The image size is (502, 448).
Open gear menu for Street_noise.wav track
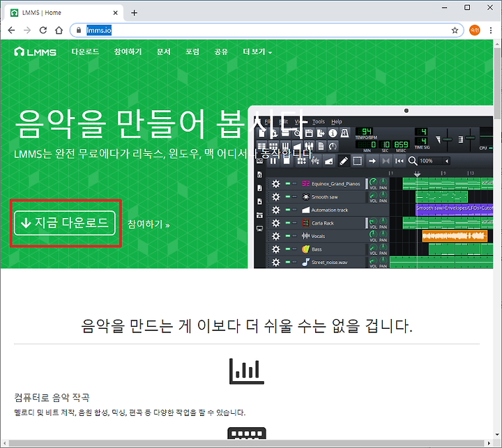coord(275,262)
